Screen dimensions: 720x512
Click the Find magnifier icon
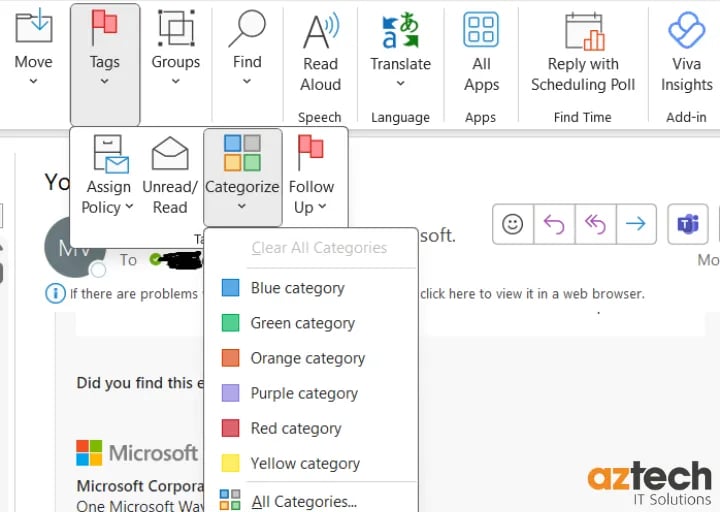click(247, 28)
